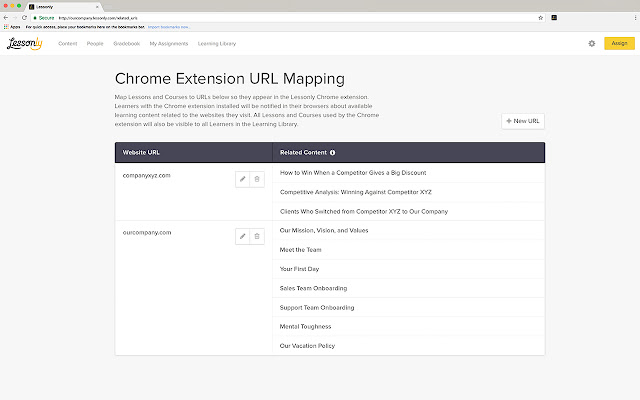Image resolution: width=640 pixels, height=400 pixels.
Task: Click the yellow Assign button
Action: (x=619, y=43)
